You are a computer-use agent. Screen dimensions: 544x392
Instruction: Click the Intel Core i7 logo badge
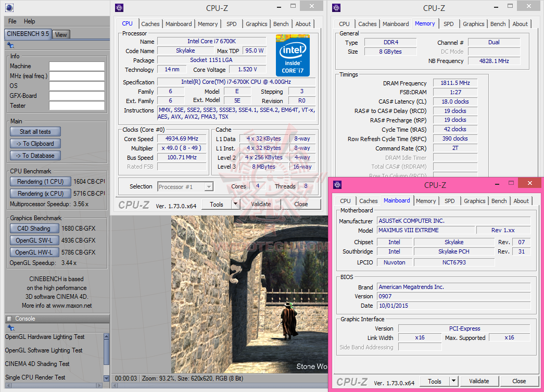(x=293, y=55)
